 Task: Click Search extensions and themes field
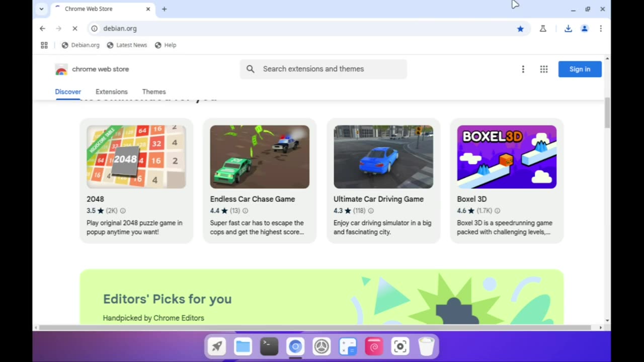coord(324,69)
